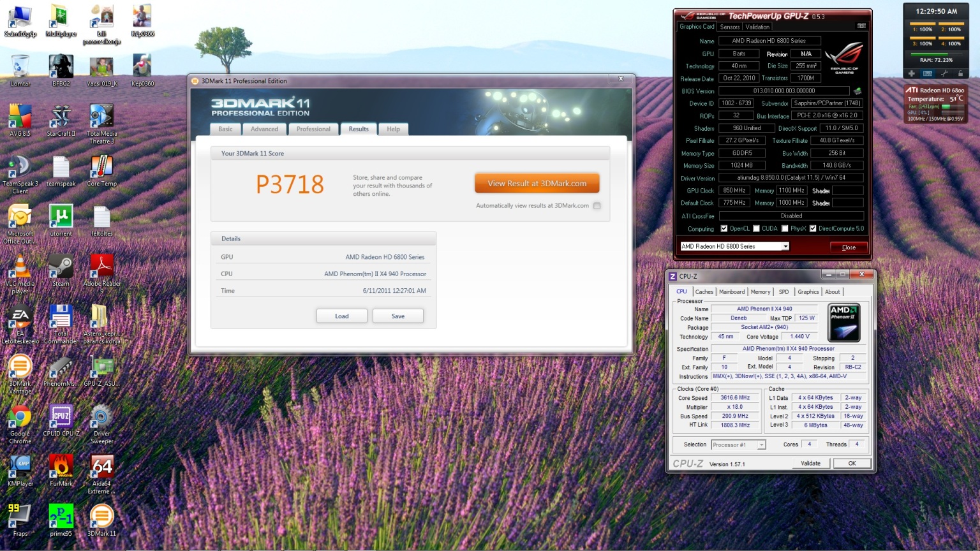Switch to Graphics tab in CPU-Z
Image resolution: width=980 pixels, height=551 pixels.
click(x=808, y=292)
